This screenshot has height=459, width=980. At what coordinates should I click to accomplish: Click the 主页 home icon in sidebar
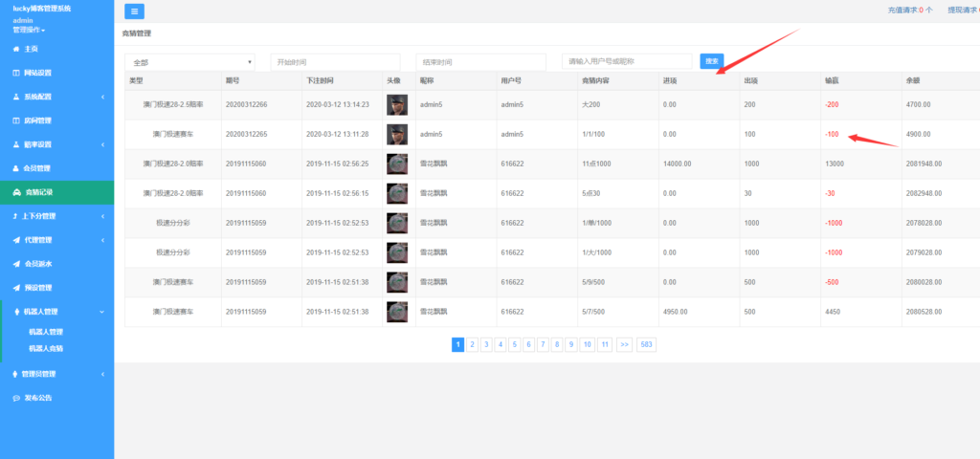pyautogui.click(x=15, y=48)
